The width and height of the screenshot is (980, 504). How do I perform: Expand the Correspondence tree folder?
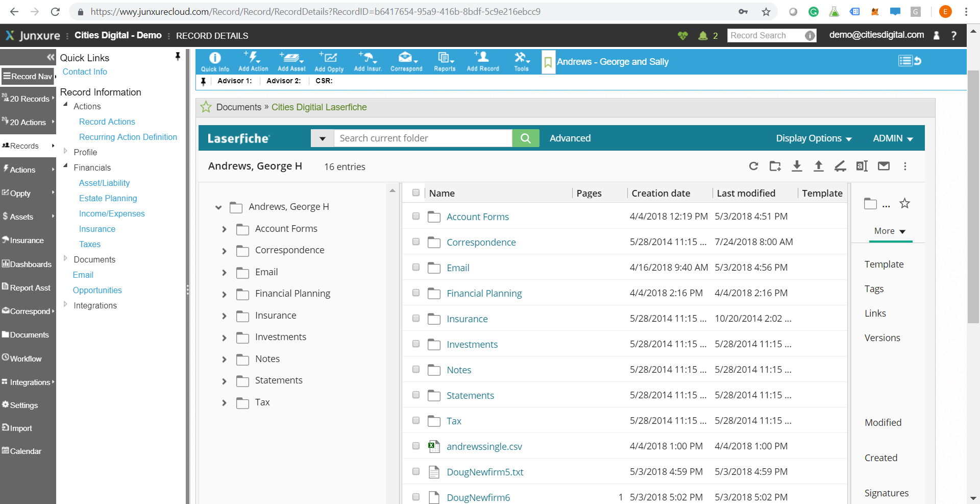click(x=224, y=251)
